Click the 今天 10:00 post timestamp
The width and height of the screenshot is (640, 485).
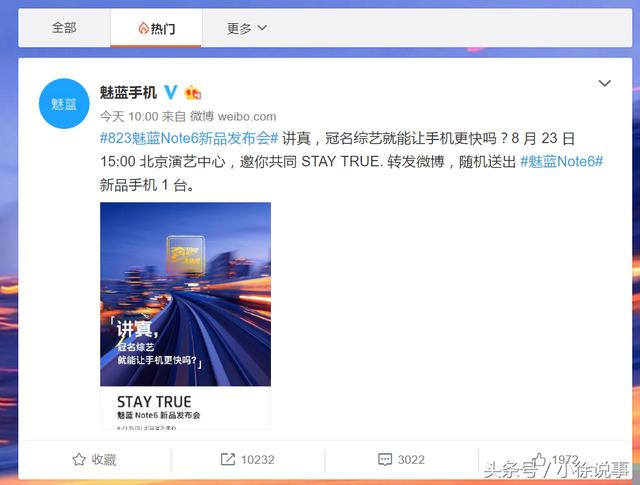(x=129, y=117)
